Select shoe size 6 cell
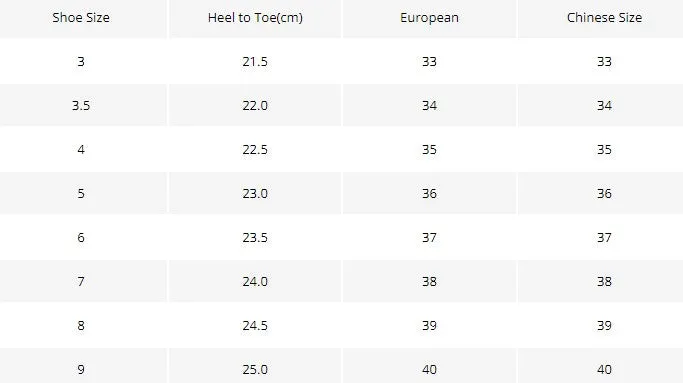683x383 pixels. (81, 237)
